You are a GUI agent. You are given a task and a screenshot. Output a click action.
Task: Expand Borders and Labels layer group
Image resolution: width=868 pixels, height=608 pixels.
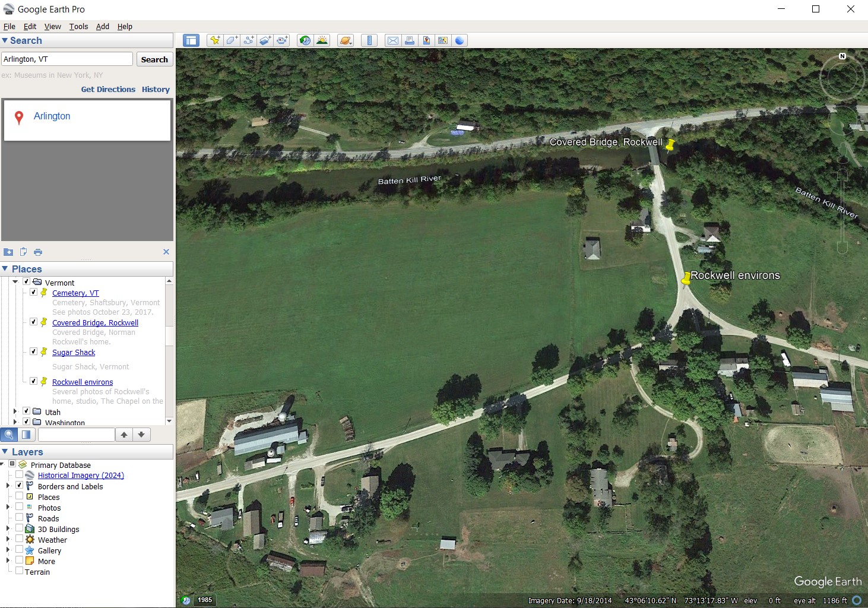[8, 486]
